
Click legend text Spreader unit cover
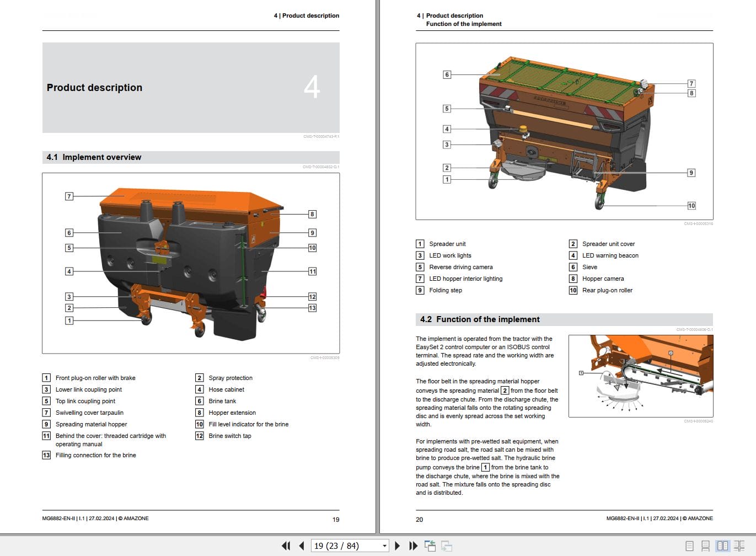click(609, 244)
